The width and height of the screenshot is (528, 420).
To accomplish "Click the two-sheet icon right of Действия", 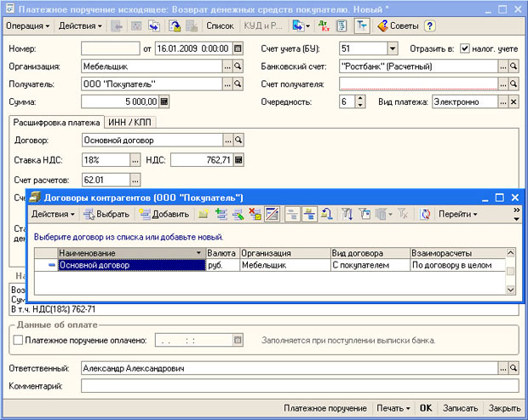I will 154,26.
